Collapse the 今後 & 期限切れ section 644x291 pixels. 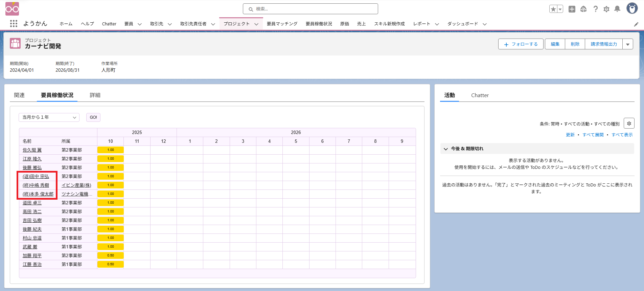446,149
